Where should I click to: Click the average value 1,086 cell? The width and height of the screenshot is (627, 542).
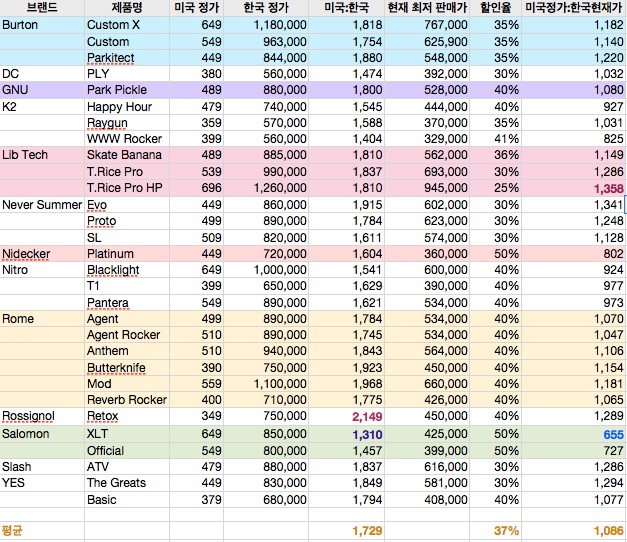(574, 531)
